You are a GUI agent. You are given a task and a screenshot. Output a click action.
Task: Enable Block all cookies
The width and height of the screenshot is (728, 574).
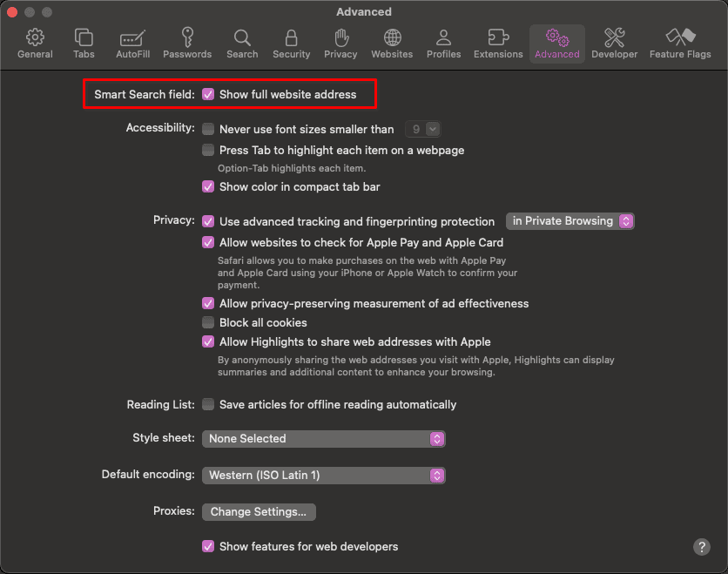point(208,323)
